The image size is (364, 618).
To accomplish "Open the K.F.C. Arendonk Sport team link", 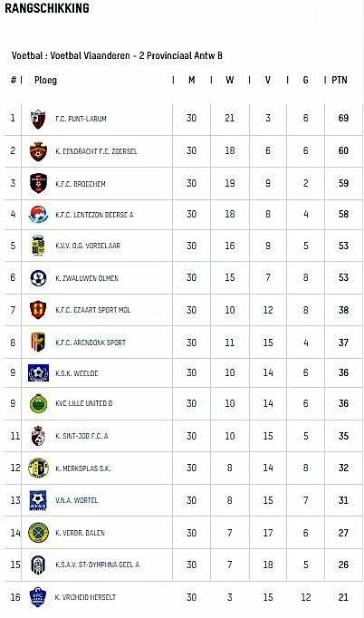I will pyautogui.click(x=91, y=343).
